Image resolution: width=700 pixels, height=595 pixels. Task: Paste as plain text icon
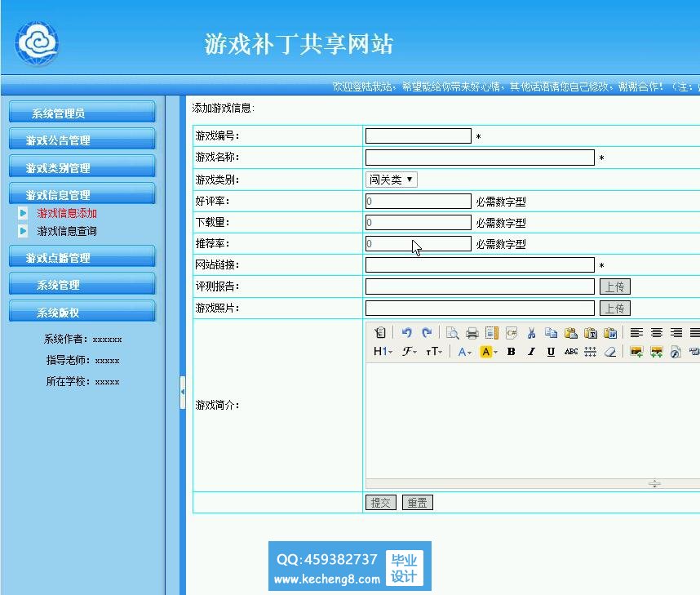point(590,333)
